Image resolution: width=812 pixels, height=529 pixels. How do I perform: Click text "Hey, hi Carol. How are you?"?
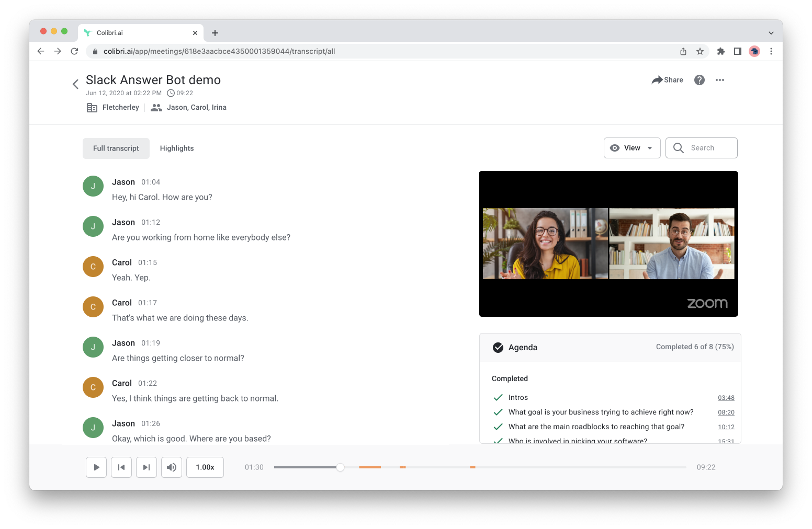162,197
